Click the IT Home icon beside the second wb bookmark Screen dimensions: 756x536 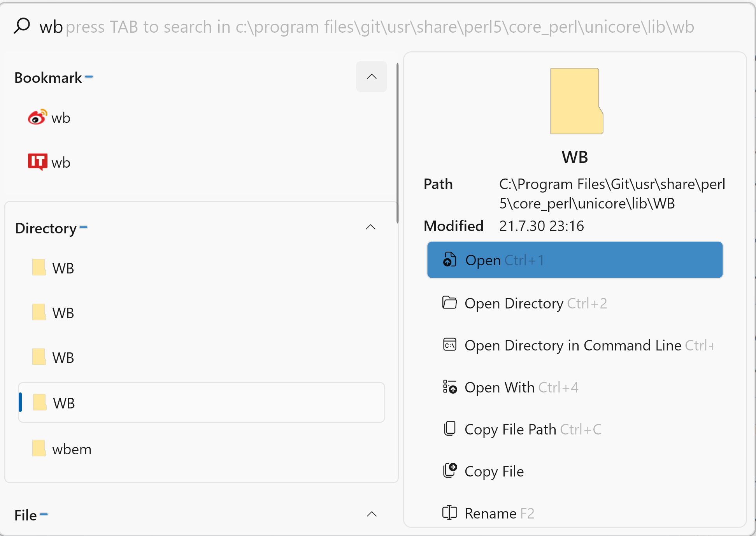click(37, 161)
